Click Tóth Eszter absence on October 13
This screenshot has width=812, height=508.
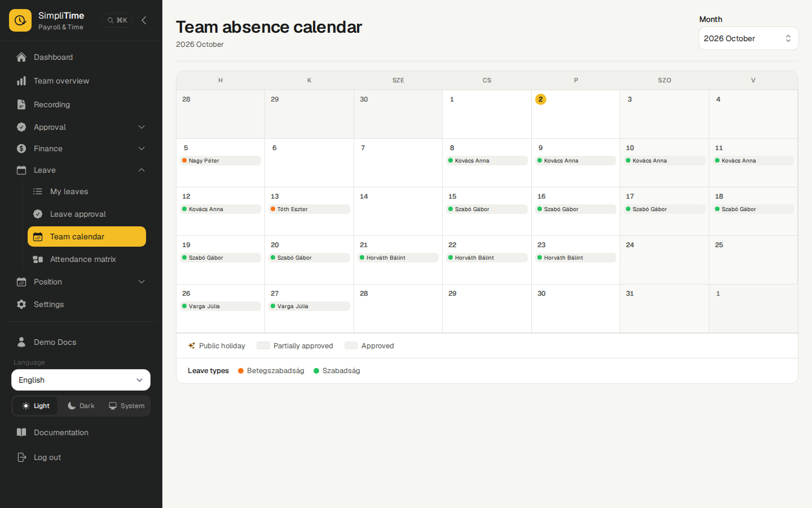point(309,209)
